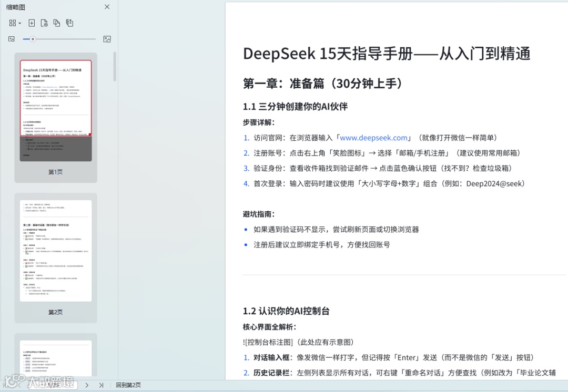Jump to the last page arrow
Screen dimensions: 568x392
(101, 386)
